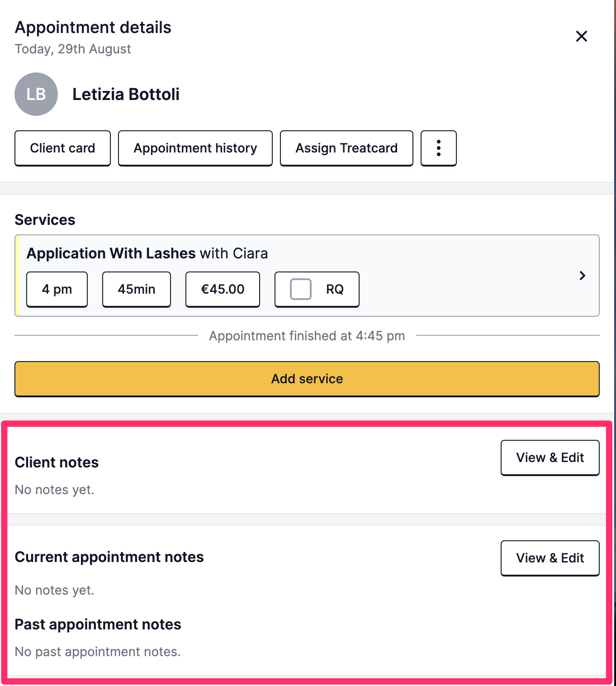Close the Appointment details panel
The height and width of the screenshot is (686, 616).
(x=581, y=36)
